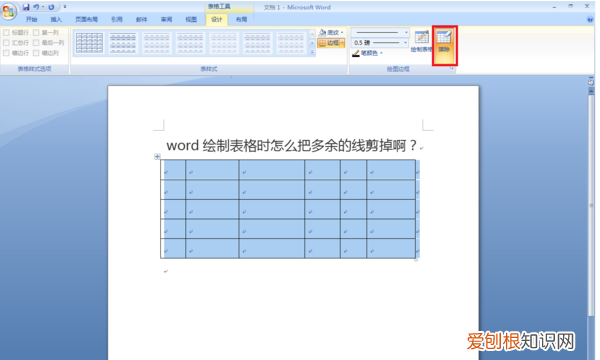Click the top-left cell of the table
The height and width of the screenshot is (360, 600).
coord(173,169)
